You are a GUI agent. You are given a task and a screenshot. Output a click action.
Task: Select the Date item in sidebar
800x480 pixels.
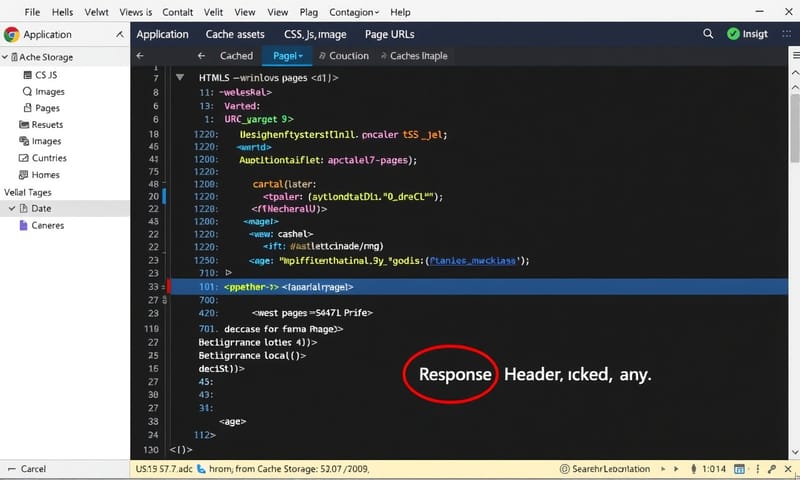pyautogui.click(x=41, y=208)
